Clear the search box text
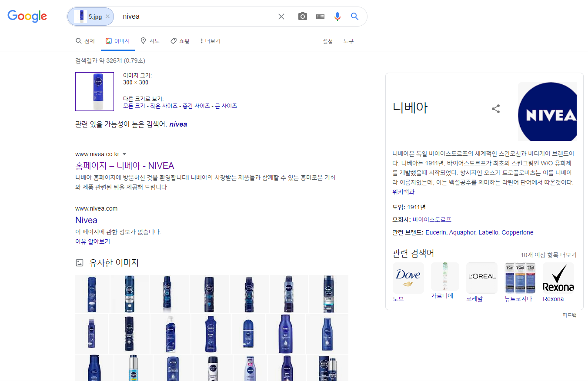Screen dimensions: 588x382 (281, 17)
